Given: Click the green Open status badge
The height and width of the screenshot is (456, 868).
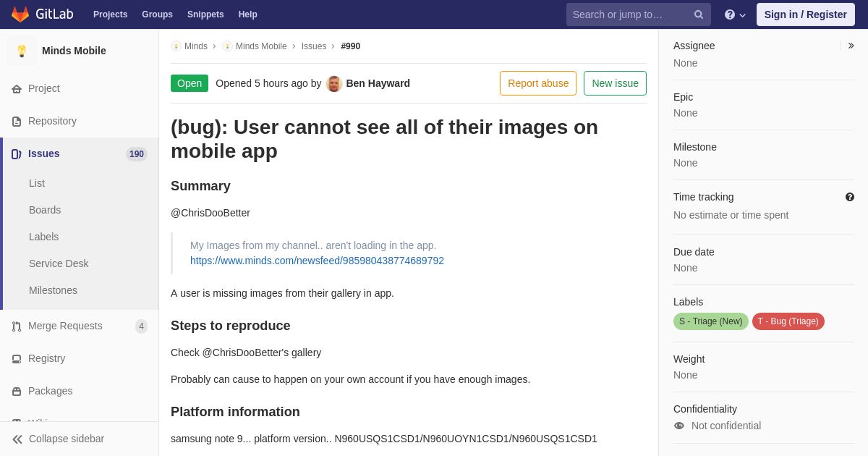Looking at the screenshot, I should tap(190, 83).
